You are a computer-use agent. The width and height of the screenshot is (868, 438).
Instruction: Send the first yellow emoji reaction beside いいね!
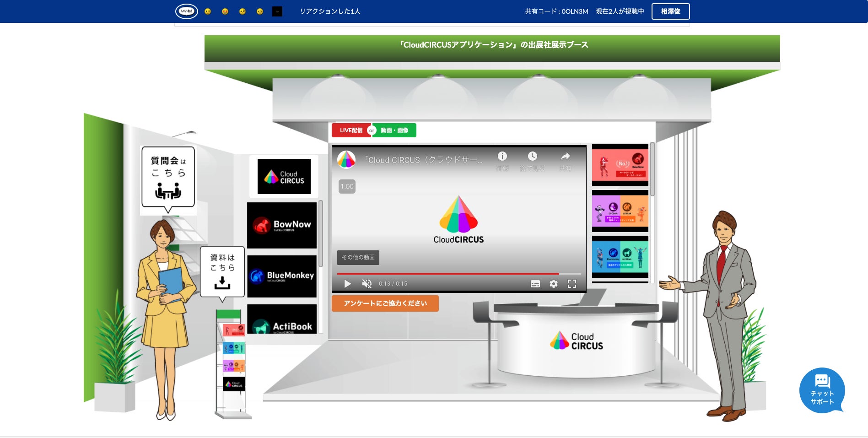208,11
